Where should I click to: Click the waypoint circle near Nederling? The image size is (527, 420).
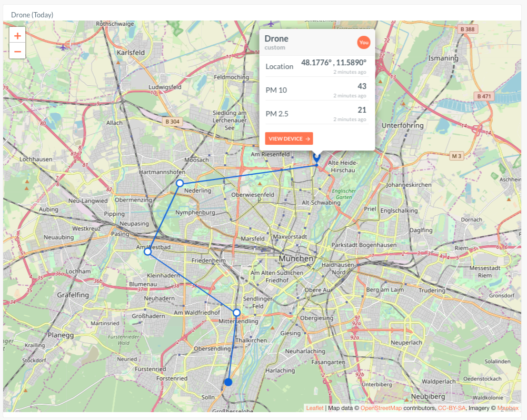[180, 183]
